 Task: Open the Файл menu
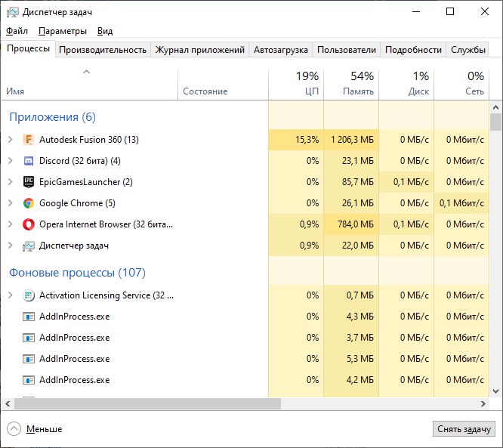click(x=17, y=31)
